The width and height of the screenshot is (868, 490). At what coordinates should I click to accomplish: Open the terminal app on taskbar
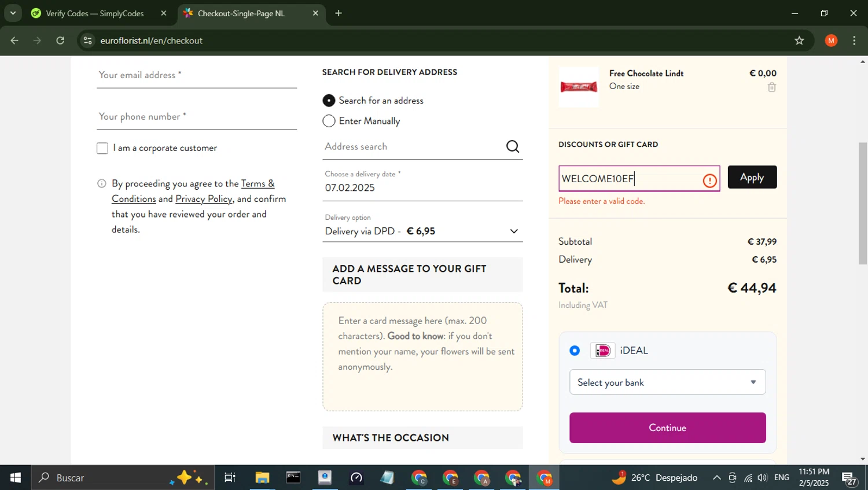tap(293, 478)
